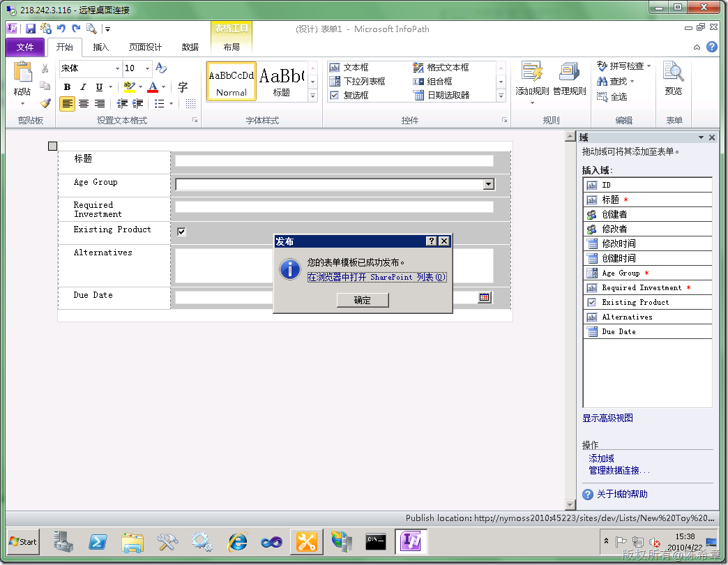This screenshot has width=728, height=565.
Task: Insert a 复选框 checkbox control
Action: coord(349,95)
